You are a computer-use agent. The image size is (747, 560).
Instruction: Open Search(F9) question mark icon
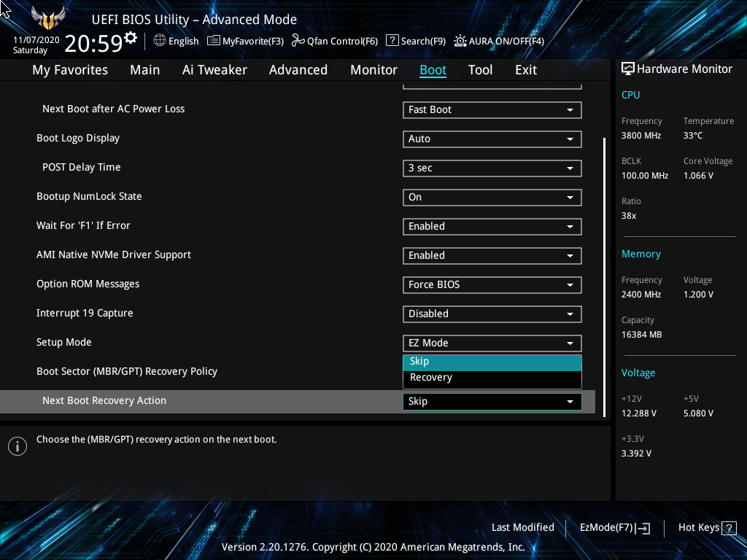coord(392,41)
